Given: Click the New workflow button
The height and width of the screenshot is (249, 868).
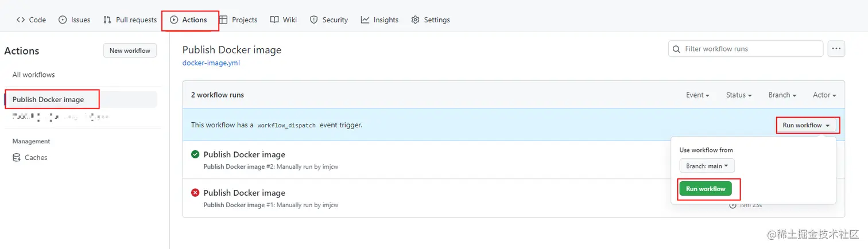Looking at the screenshot, I should pos(130,50).
